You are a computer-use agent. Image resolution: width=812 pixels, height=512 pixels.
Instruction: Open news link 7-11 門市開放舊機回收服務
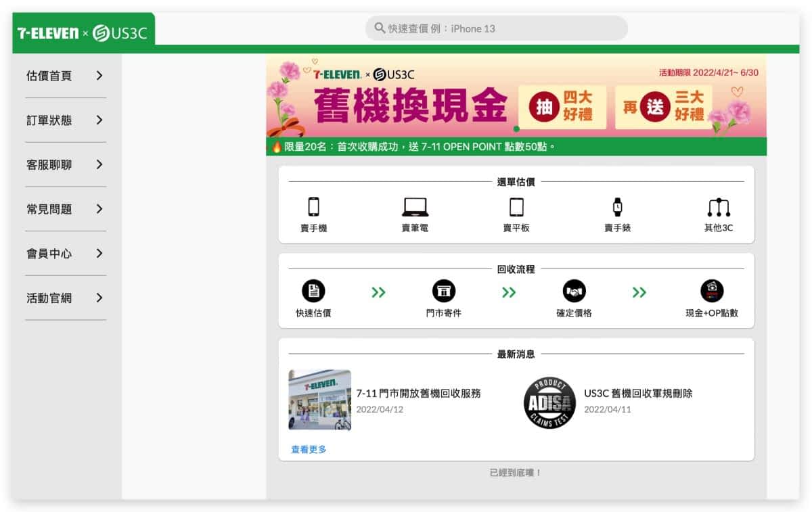[418, 393]
